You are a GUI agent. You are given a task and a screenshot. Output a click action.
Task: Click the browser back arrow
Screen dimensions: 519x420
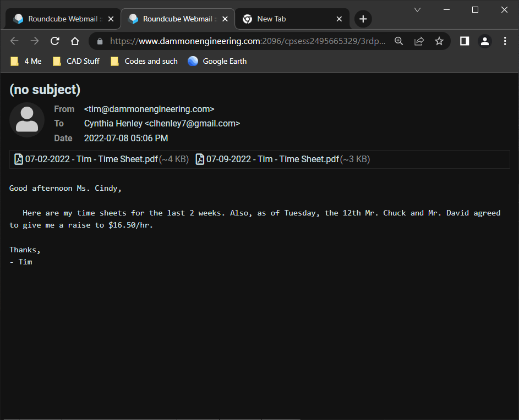tap(14, 41)
